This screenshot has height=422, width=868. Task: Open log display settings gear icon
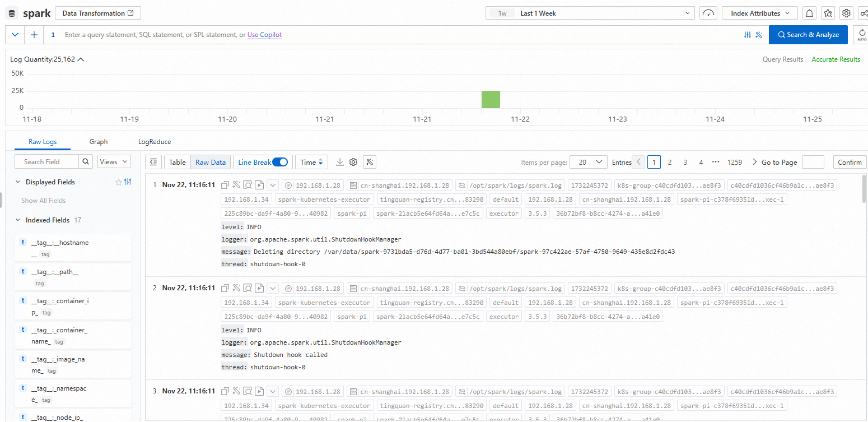click(353, 162)
